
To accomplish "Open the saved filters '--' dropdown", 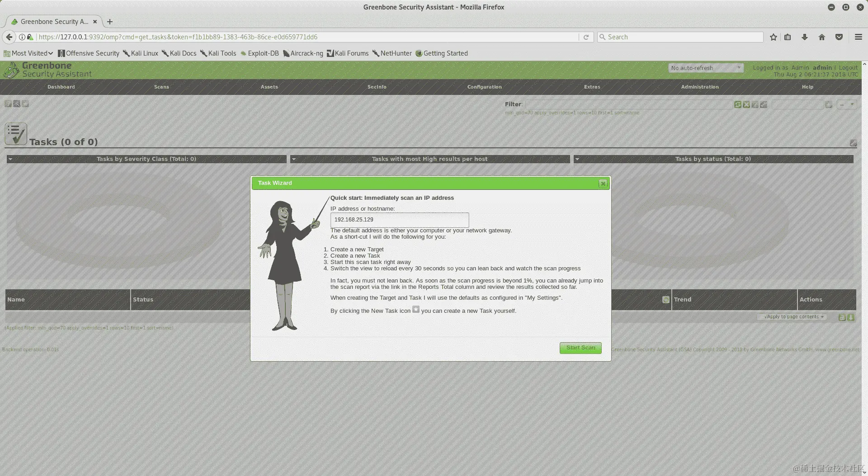I will click(x=847, y=104).
